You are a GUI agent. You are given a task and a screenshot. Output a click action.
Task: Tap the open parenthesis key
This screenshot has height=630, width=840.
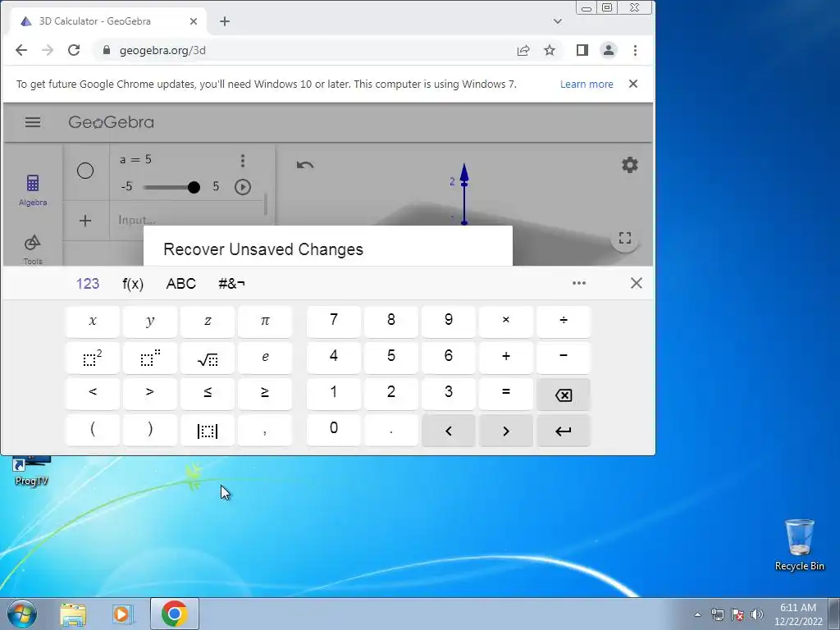(93, 430)
